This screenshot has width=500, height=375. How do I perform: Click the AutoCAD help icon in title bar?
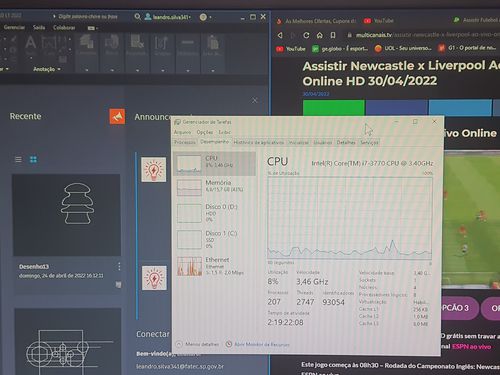[x=203, y=17]
